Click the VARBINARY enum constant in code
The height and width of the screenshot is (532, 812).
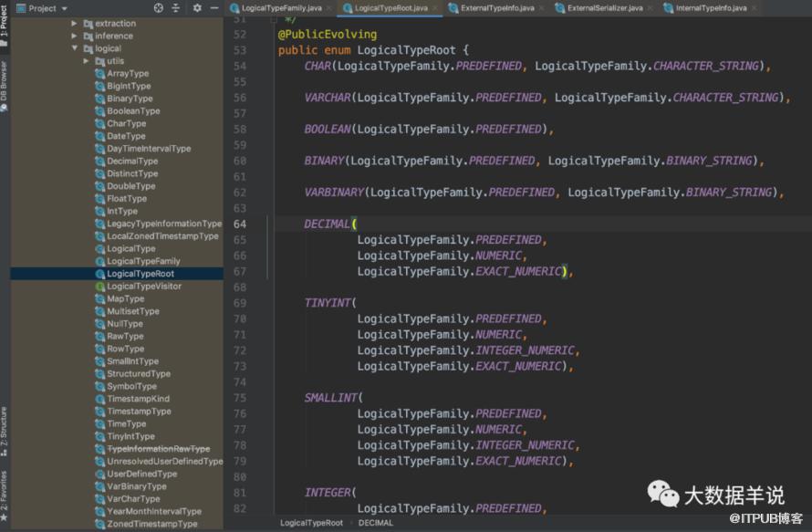tap(334, 193)
